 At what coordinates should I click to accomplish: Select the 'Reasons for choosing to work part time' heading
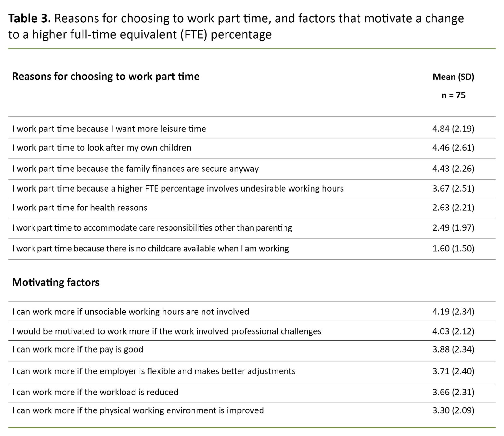click(x=106, y=77)
